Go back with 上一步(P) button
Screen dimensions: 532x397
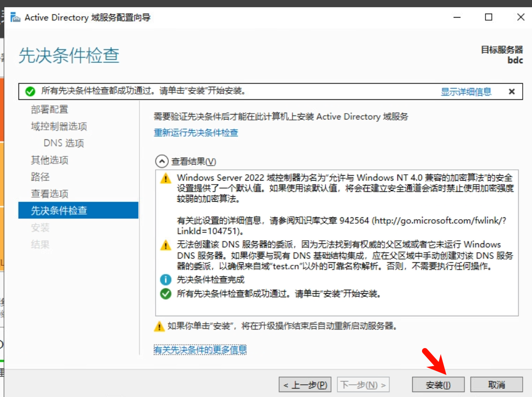pyautogui.click(x=305, y=385)
